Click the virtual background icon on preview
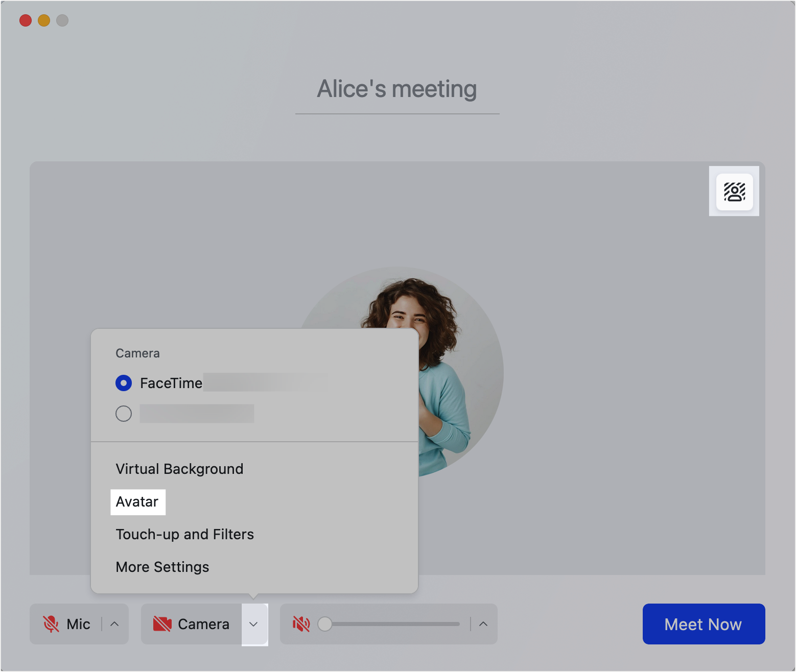796x672 pixels. click(734, 192)
